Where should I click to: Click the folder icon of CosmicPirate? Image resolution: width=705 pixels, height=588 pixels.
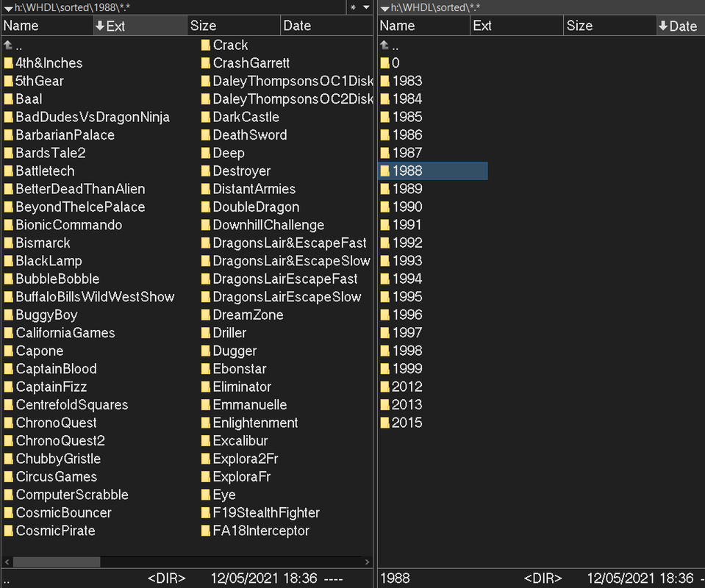9,531
